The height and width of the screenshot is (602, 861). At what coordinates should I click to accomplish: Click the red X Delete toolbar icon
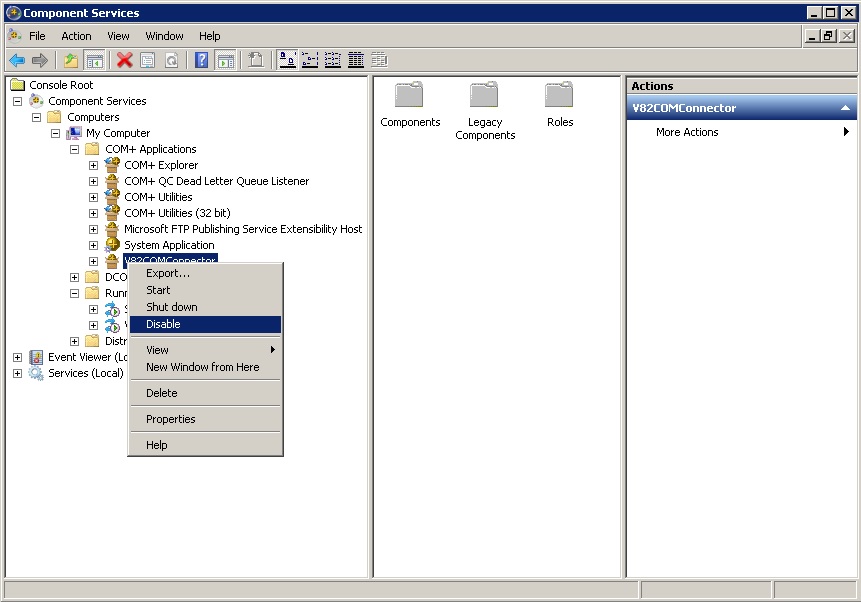[125, 60]
